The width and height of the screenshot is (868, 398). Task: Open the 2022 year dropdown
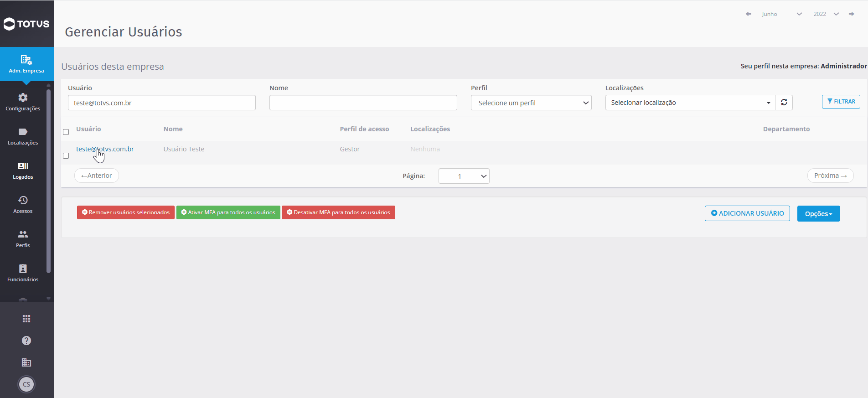pyautogui.click(x=826, y=14)
